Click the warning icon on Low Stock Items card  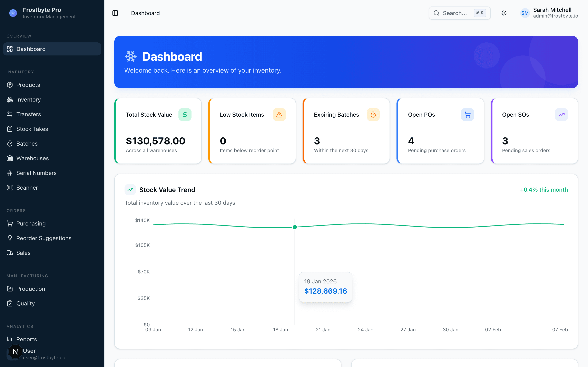click(279, 114)
